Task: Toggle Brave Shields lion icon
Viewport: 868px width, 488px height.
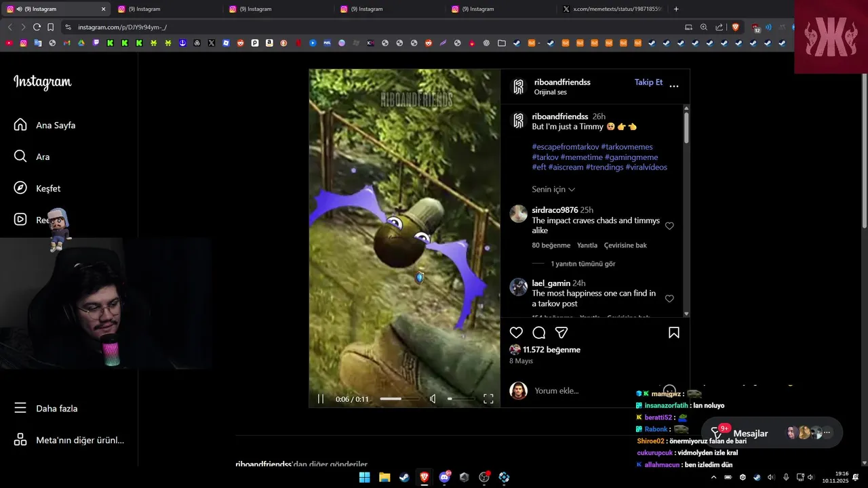Action: pos(736,27)
